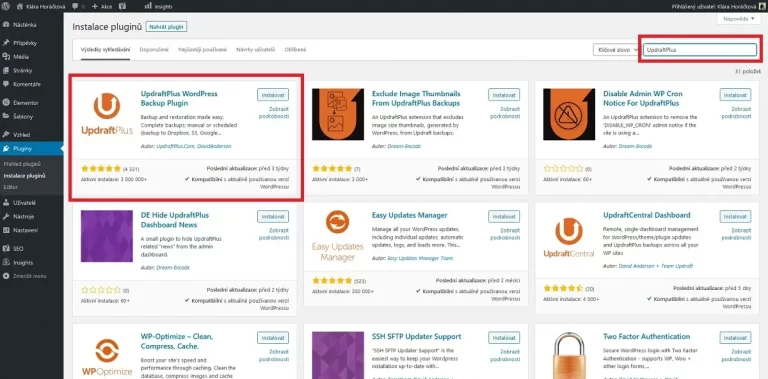This screenshot has width=768, height=379.
Task: Click the UpdraftCentral logo thumbnail
Action: click(x=569, y=236)
